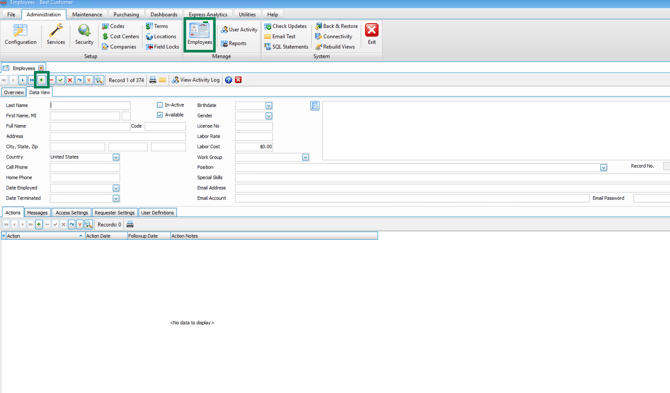Expand the Work Group dropdown
The width and height of the screenshot is (670, 393).
point(306,157)
